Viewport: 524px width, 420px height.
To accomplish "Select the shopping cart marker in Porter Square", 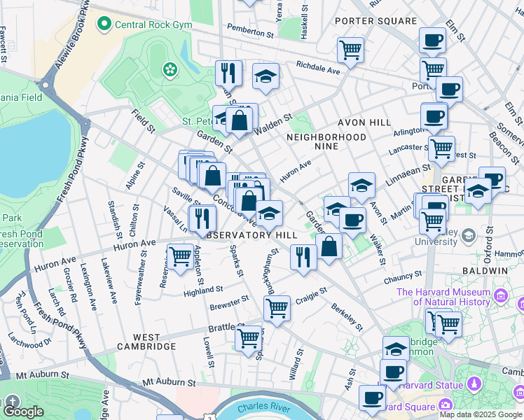I will point(350,50).
